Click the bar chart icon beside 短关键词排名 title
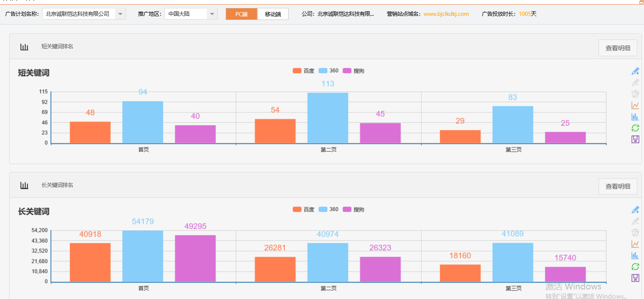 click(x=24, y=46)
